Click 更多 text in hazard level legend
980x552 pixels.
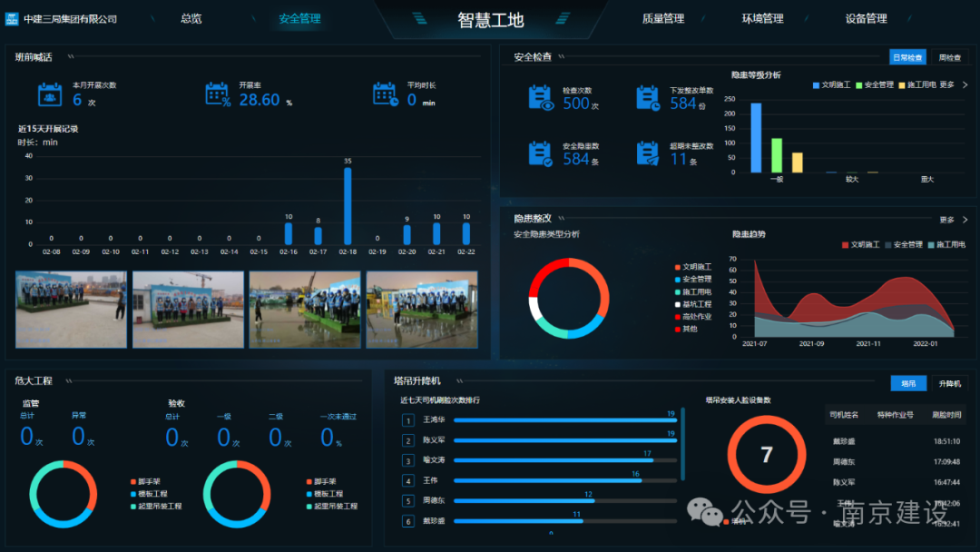(946, 85)
